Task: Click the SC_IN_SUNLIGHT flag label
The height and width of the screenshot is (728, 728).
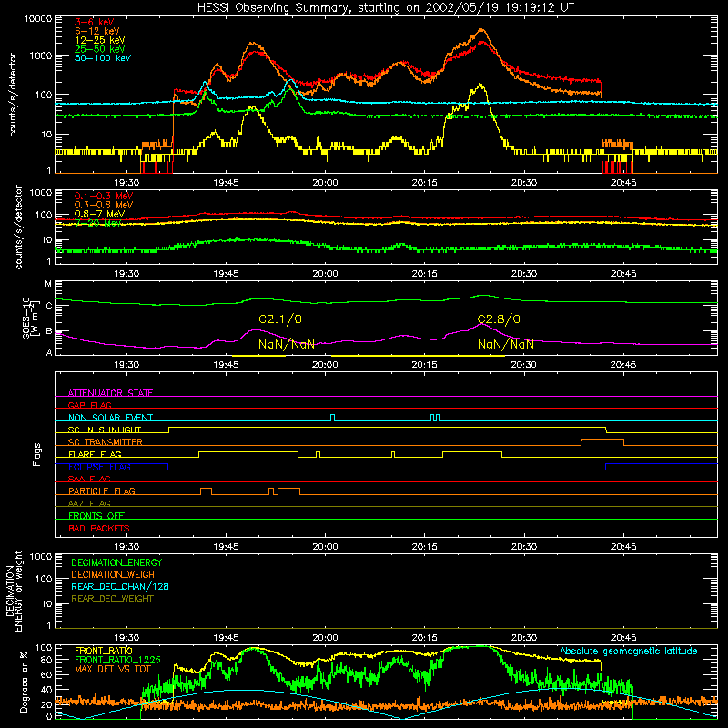Action: [105, 430]
